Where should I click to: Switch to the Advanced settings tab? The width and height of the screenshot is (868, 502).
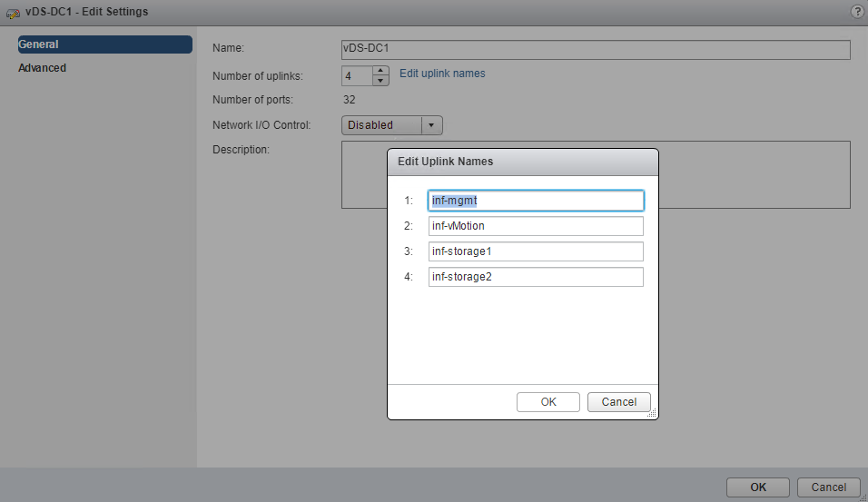(42, 68)
